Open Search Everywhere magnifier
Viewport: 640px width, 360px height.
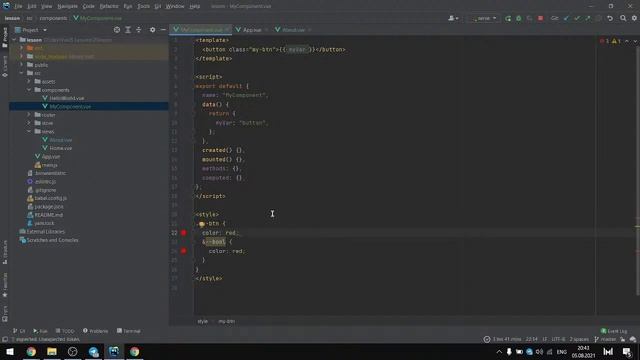[623, 18]
